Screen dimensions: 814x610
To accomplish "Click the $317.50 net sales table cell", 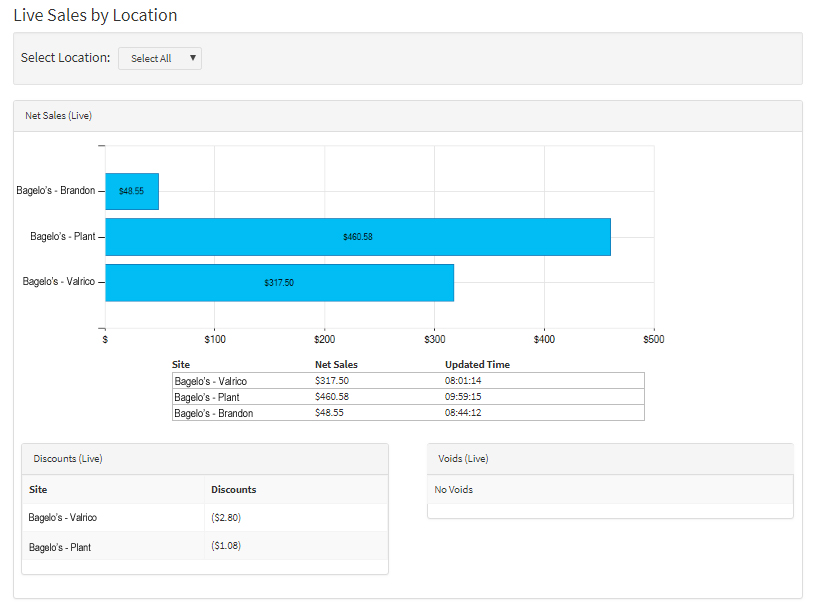I will pos(332,381).
